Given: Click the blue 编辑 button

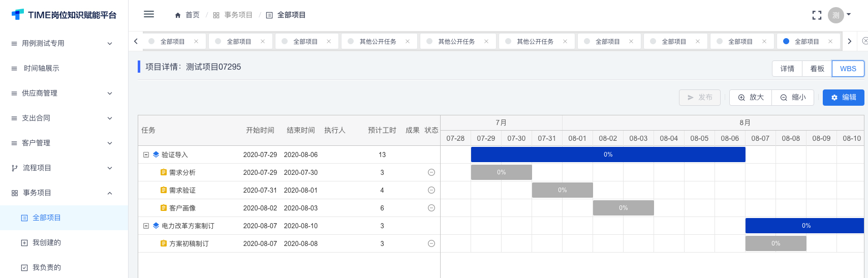Looking at the screenshot, I should point(844,97).
